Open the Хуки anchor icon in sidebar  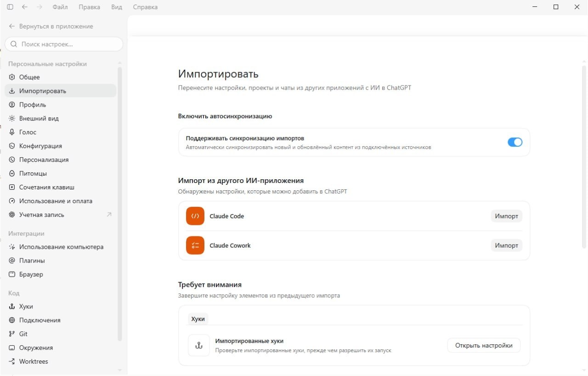point(12,307)
